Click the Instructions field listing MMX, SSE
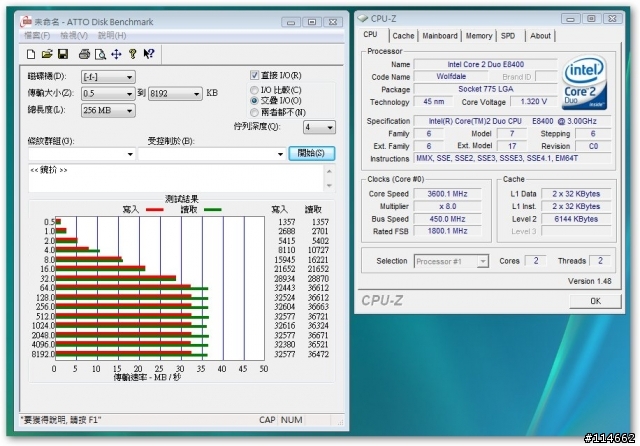Screen dimensions: 640x446 tap(513, 158)
